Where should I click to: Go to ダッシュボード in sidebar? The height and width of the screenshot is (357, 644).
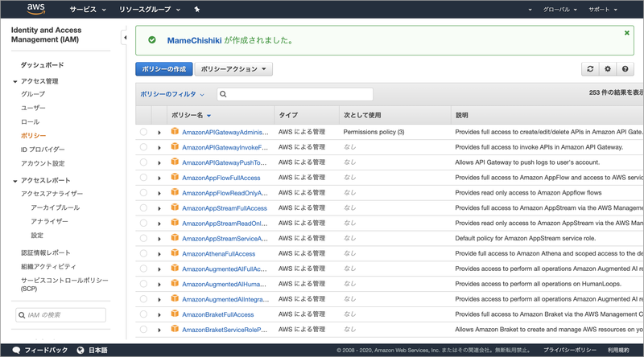coord(43,65)
